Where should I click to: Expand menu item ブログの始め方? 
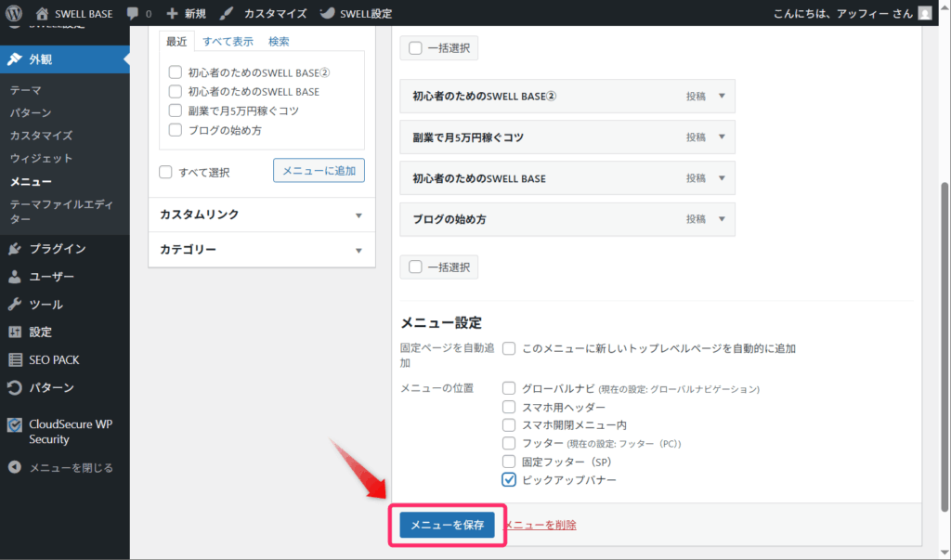coord(722,219)
